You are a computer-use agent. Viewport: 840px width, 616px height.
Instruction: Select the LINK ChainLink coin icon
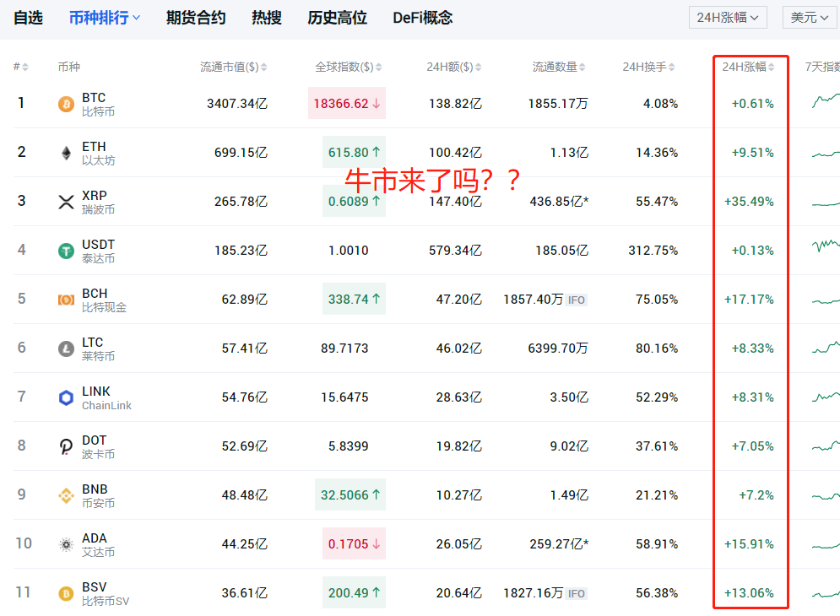pos(65,397)
